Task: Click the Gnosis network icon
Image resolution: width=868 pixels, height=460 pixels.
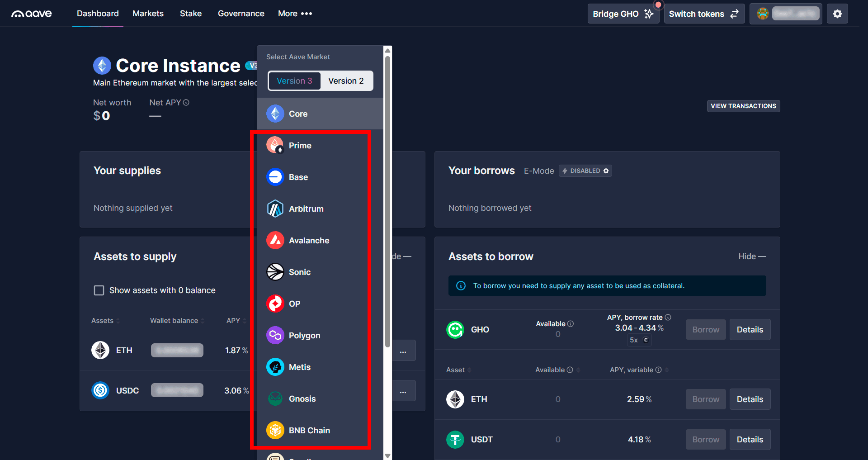Action: pos(275,399)
